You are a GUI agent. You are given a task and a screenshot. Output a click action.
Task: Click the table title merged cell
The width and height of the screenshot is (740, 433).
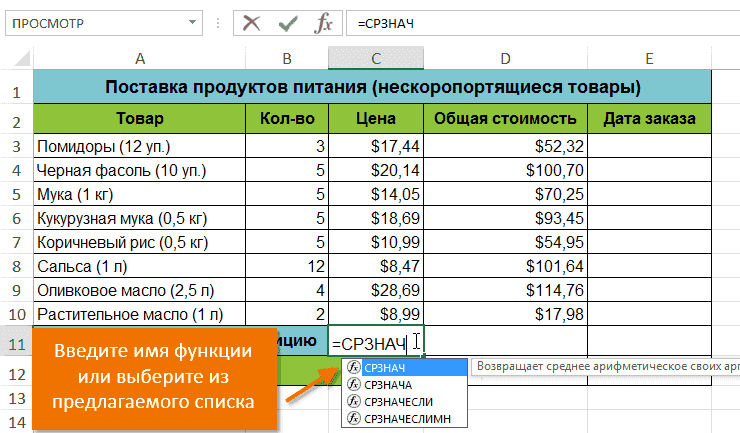pos(372,87)
